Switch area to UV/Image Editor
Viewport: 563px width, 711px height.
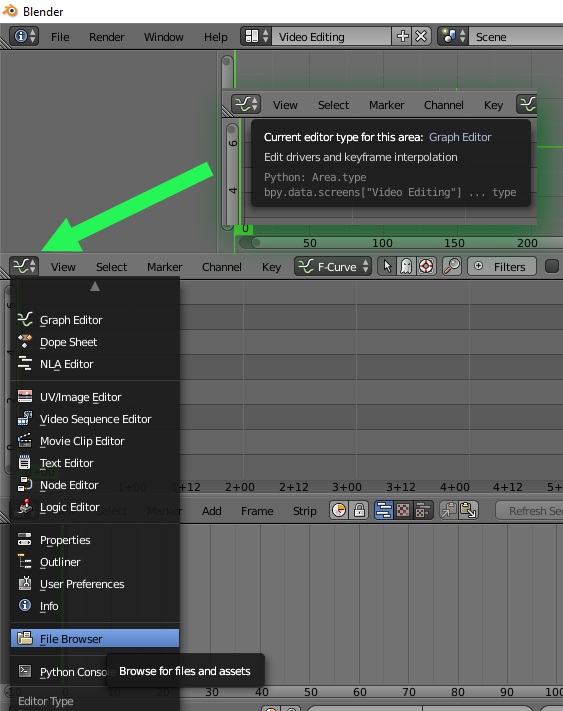click(95, 397)
